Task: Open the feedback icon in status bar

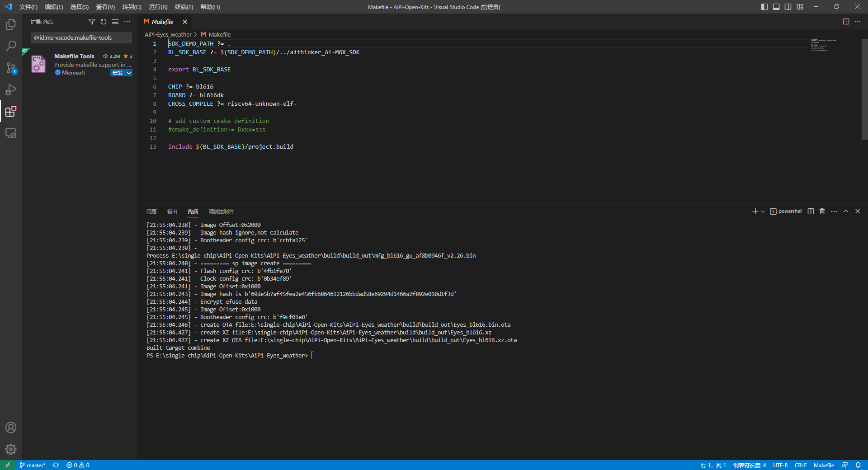Action: [x=844, y=465]
